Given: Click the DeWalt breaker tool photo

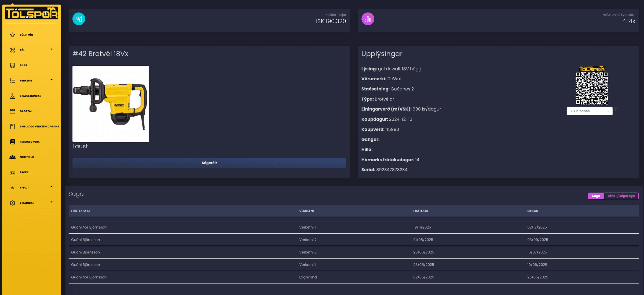Looking at the screenshot, I should click(111, 104).
